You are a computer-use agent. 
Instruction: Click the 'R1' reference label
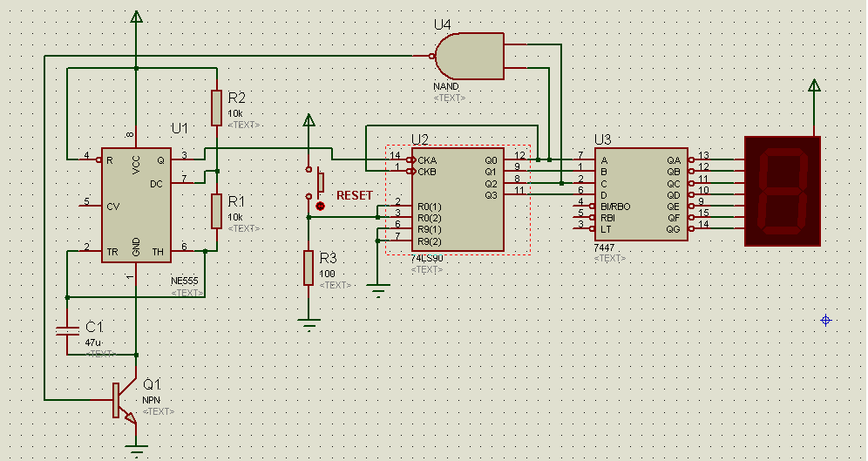[x=236, y=201]
